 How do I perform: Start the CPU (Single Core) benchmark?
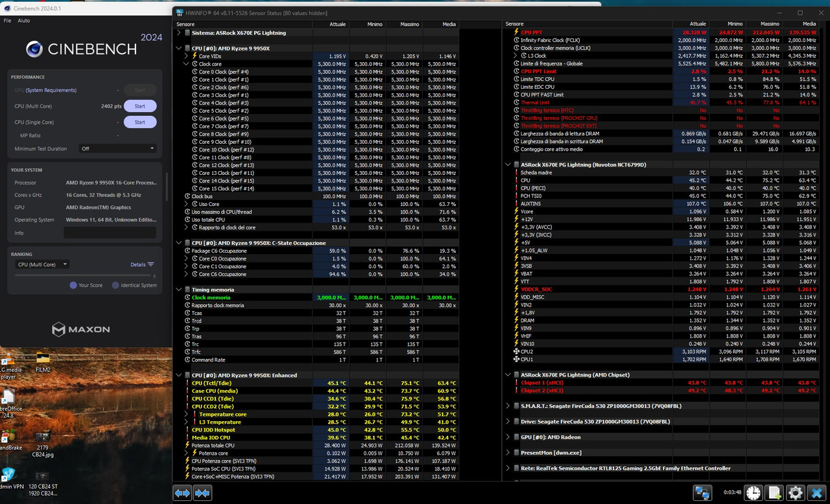[x=140, y=122]
